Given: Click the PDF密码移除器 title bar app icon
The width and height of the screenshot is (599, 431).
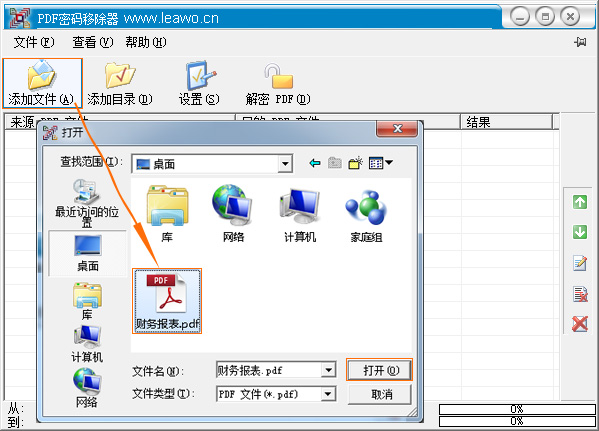Looking at the screenshot, I should coord(20,18).
